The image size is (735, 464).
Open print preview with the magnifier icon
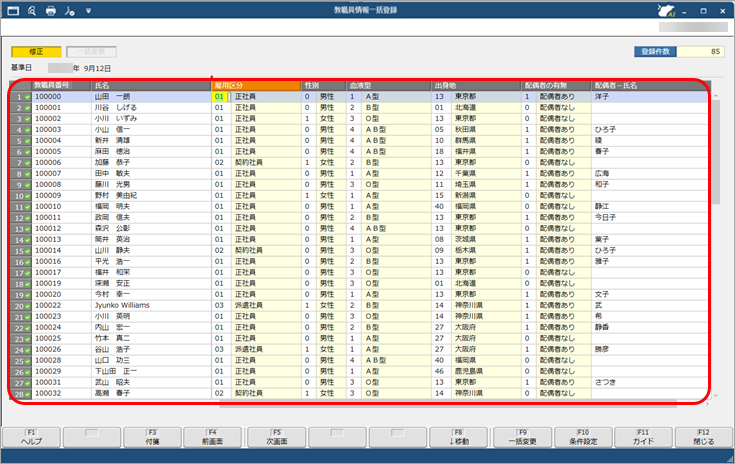coord(31,11)
